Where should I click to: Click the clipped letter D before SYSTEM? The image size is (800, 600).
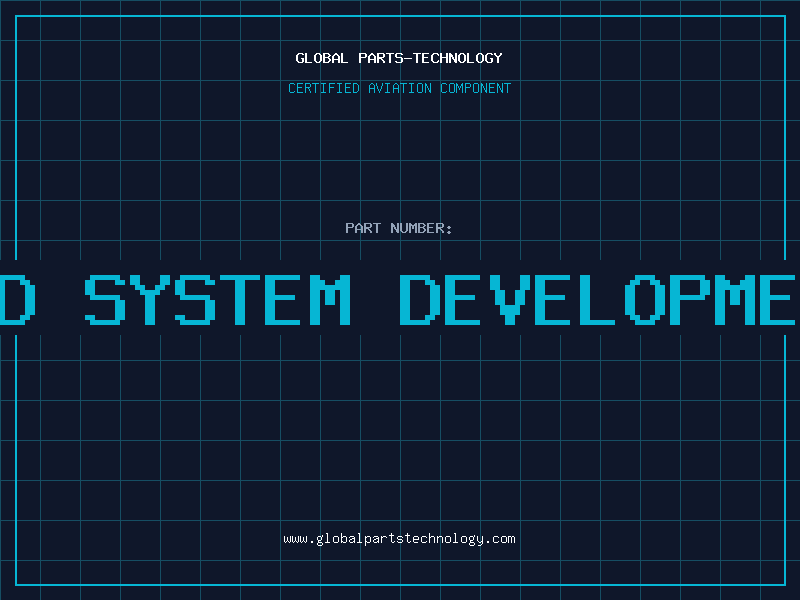(18, 299)
